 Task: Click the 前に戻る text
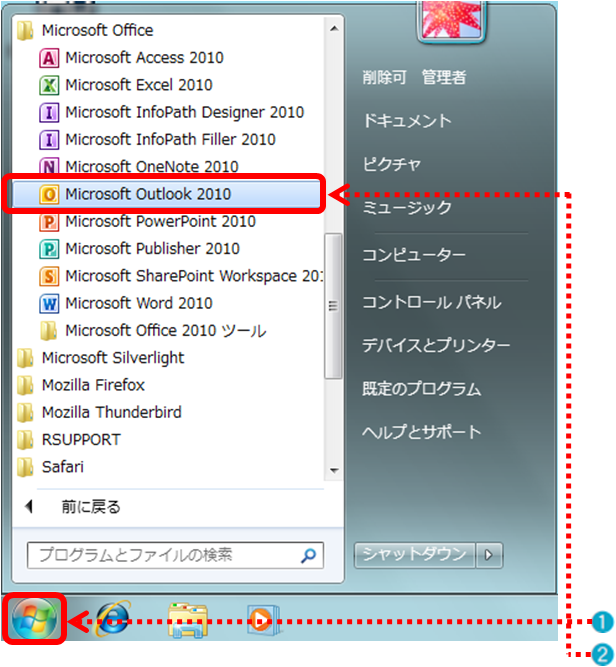pyautogui.click(x=91, y=507)
